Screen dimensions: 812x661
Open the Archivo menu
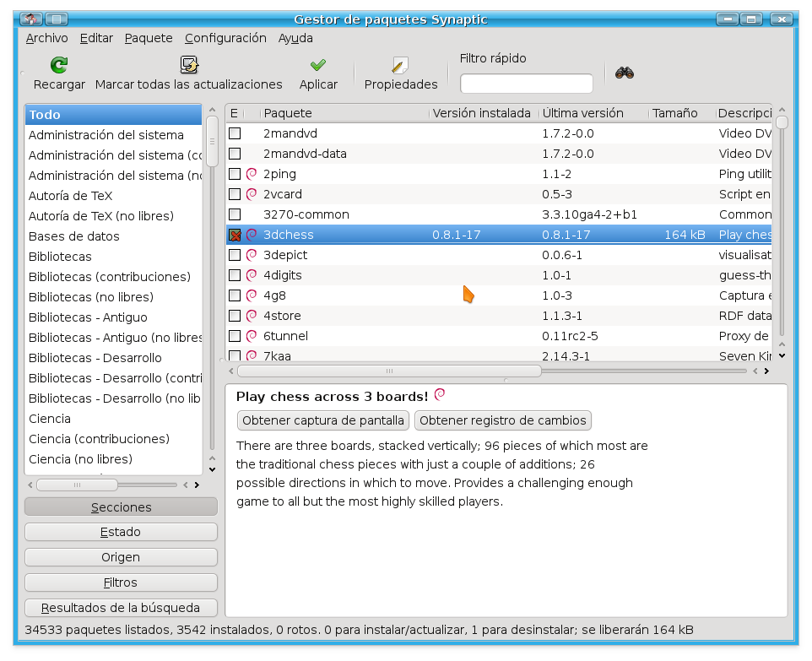click(46, 38)
